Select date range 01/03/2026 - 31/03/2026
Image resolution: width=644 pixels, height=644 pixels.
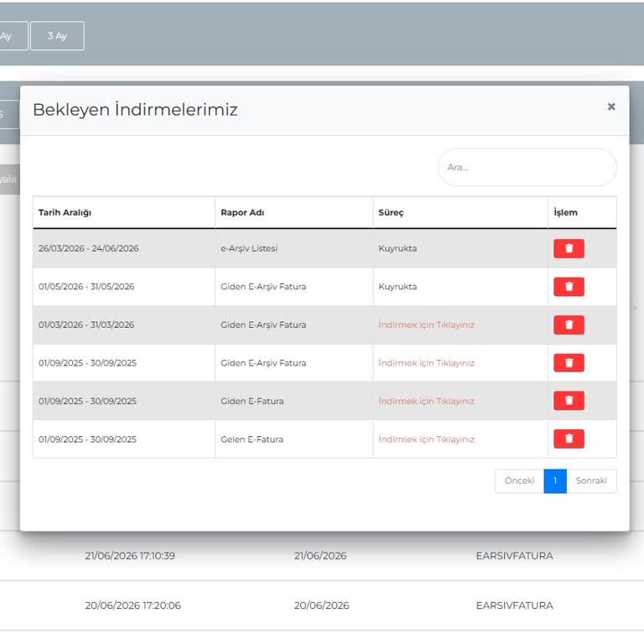tap(86, 325)
